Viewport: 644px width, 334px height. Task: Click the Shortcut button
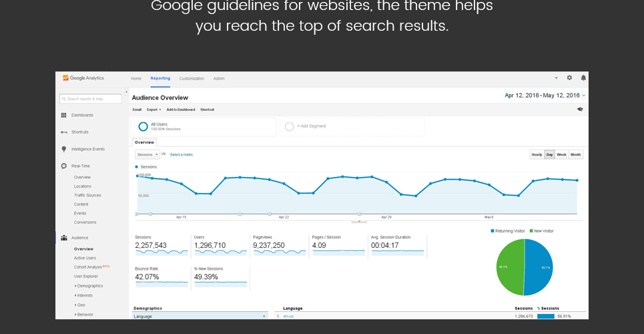[x=207, y=110]
